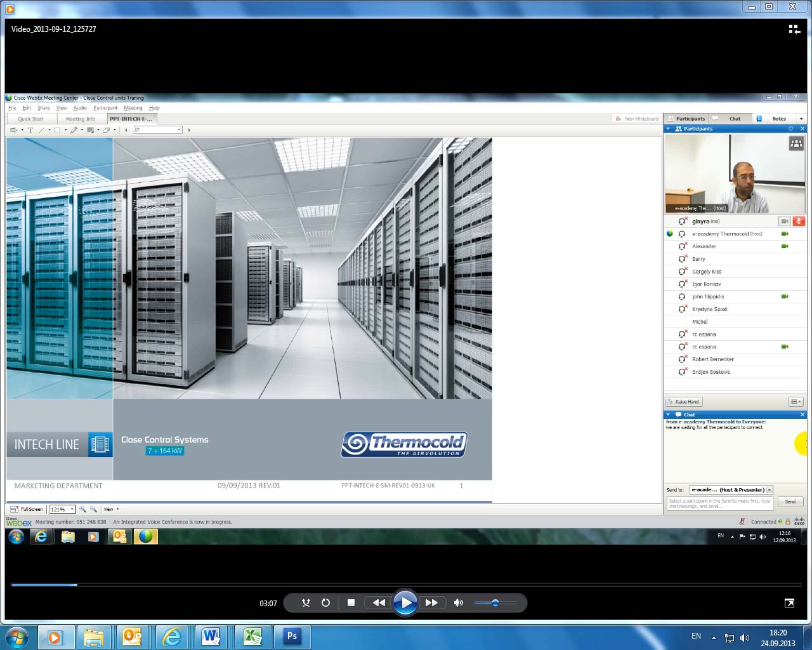The image size is (812, 650).
Task: Toggle repeat mode on
Action: [325, 603]
